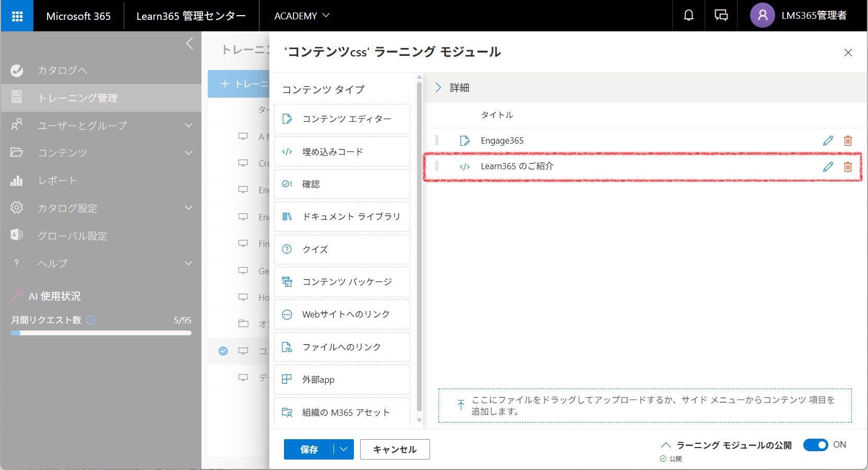The width and height of the screenshot is (868, 470).
Task: Open the LMS365管理者 profile avatar
Action: 763,16
